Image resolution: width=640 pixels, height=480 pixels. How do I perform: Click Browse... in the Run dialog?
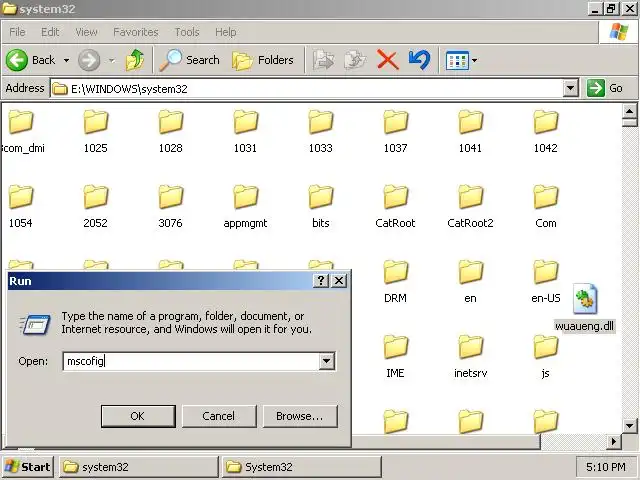(300, 416)
